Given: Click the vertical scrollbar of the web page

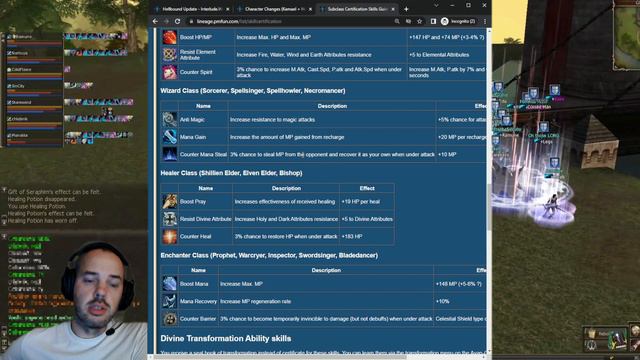Looking at the screenshot, I should pos(489,207).
